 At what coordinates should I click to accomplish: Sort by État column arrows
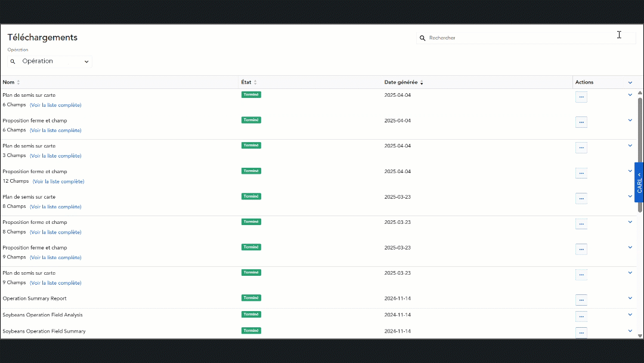(255, 82)
